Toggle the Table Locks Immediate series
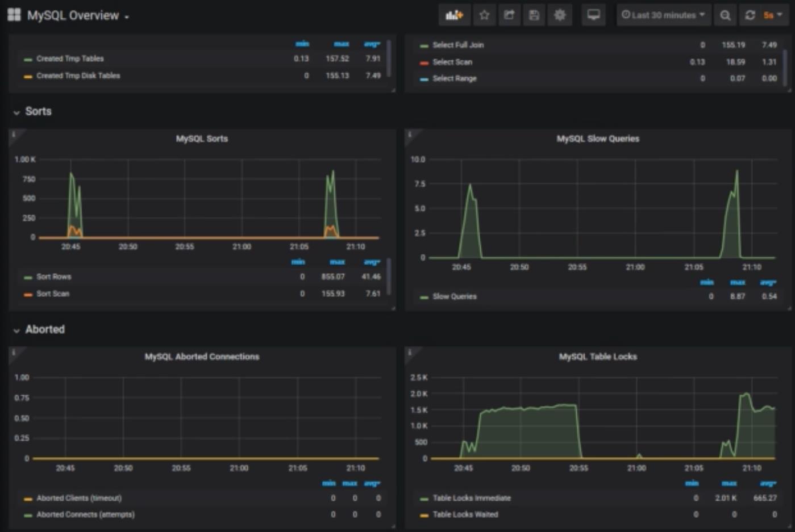This screenshot has width=795, height=532. click(x=472, y=498)
